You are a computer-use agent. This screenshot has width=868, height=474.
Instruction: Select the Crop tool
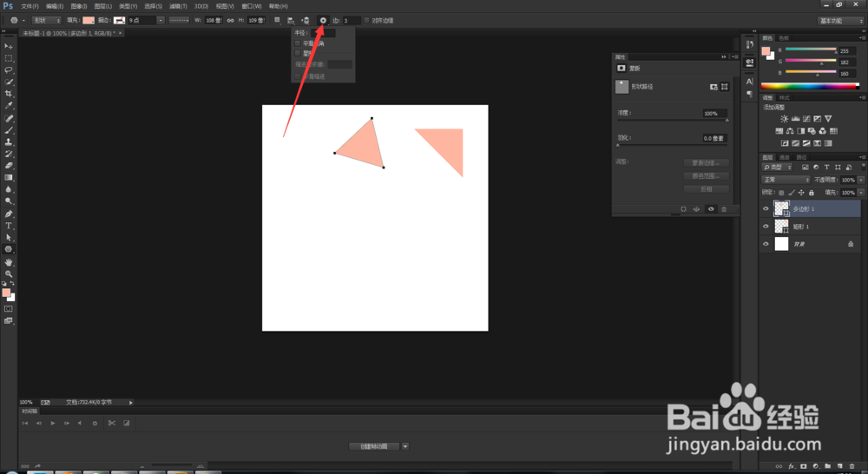pos(9,94)
